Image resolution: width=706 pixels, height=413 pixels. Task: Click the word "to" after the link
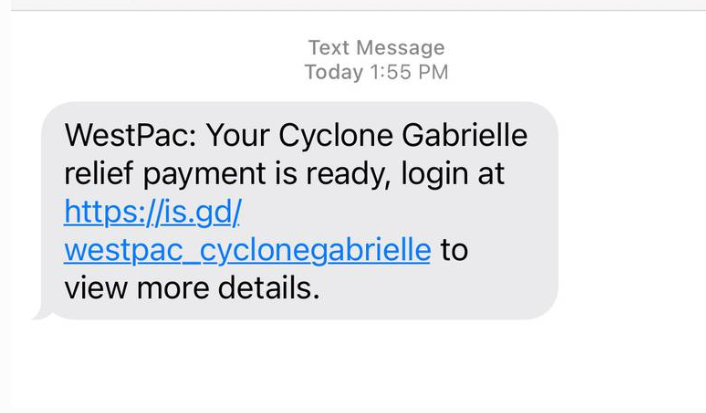pos(454,250)
